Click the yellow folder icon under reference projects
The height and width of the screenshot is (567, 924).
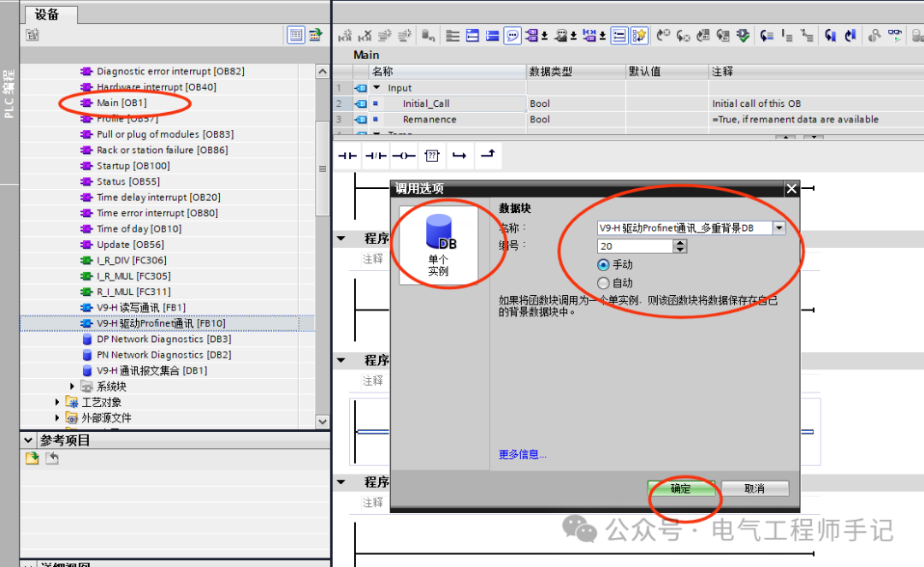click(x=33, y=458)
